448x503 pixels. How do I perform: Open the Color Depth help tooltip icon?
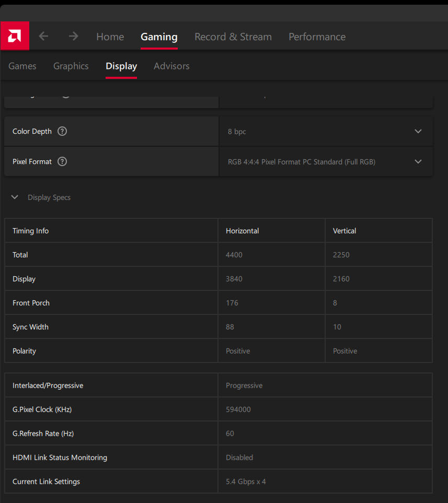(x=62, y=131)
